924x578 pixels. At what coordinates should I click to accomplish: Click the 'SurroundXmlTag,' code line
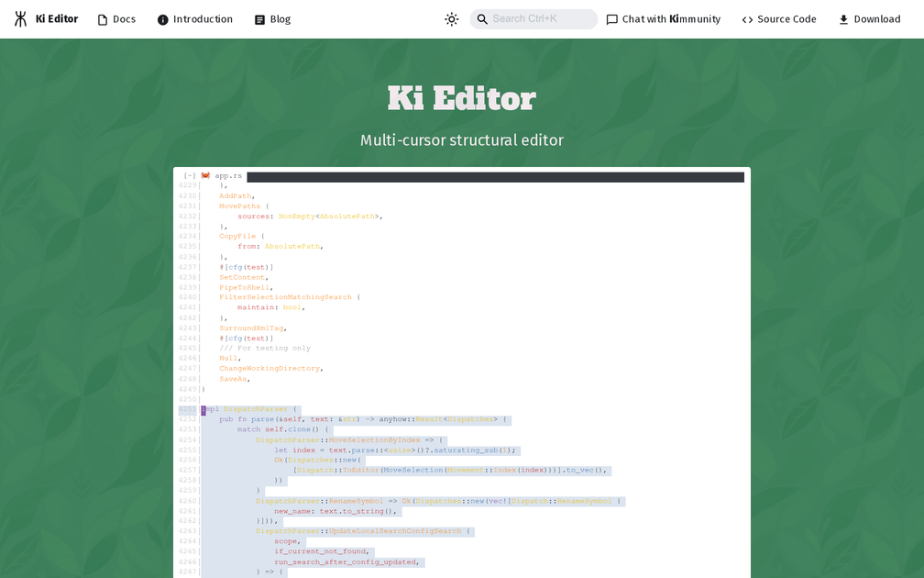253,328
